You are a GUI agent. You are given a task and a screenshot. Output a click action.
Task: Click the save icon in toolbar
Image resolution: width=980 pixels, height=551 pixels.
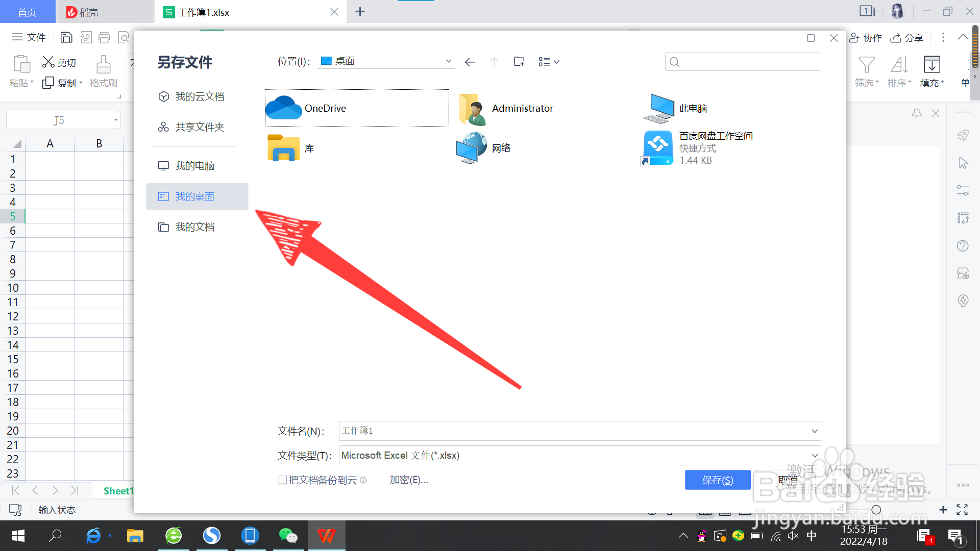click(x=66, y=37)
